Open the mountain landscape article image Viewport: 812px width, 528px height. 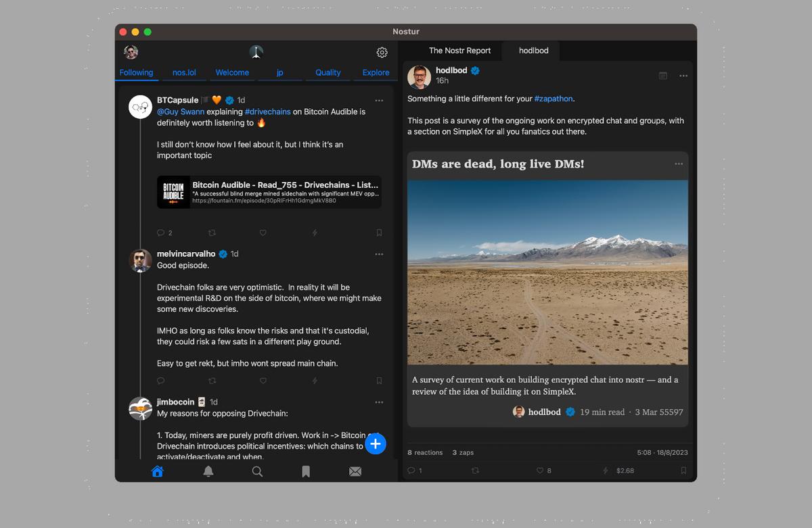pyautogui.click(x=547, y=272)
